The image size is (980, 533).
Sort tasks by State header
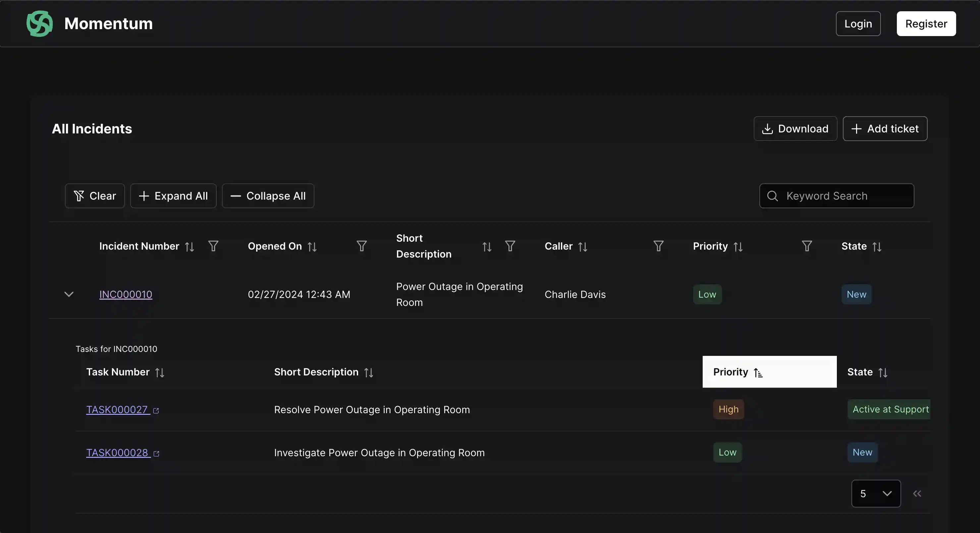883,372
